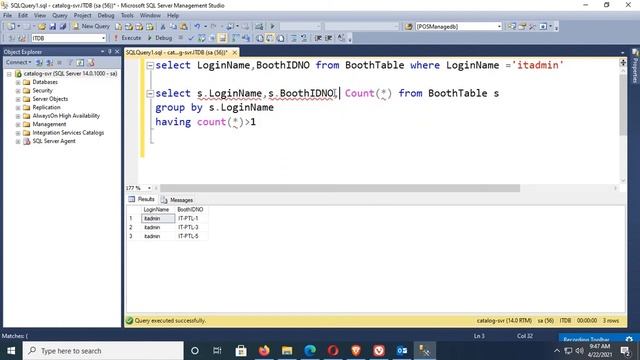Click the Filter icon in Object Explorer toolbar
Image resolution: width=640 pixels, height=360 pixels.
coord(70,62)
